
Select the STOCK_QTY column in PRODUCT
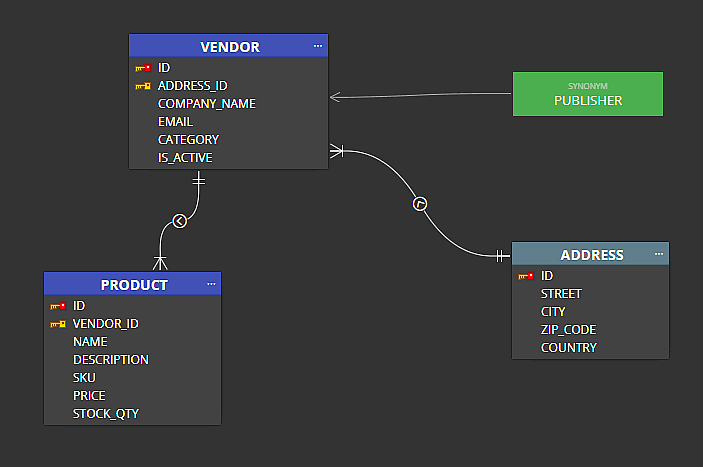[106, 414]
